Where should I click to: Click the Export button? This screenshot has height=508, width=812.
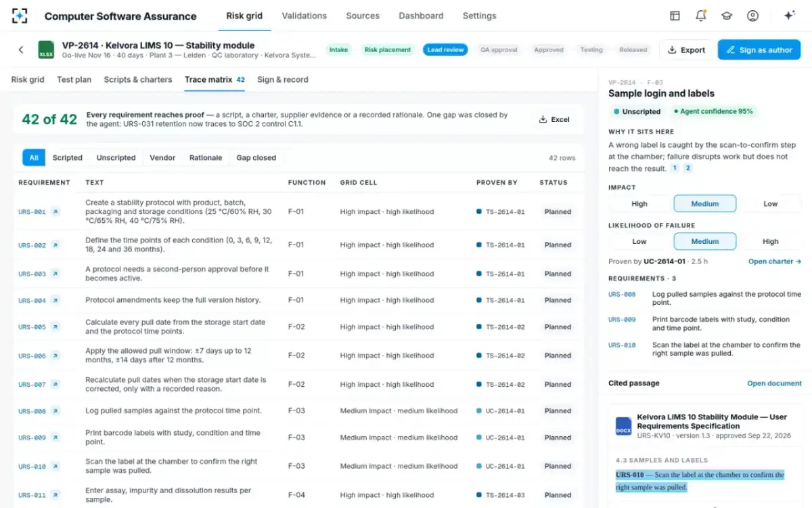click(686, 49)
